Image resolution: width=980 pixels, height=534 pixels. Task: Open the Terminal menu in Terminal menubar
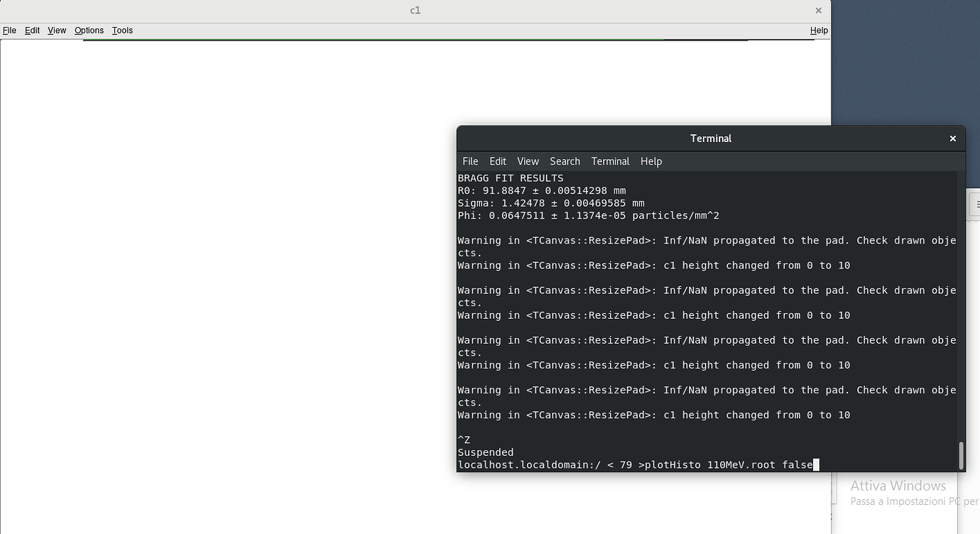610,161
